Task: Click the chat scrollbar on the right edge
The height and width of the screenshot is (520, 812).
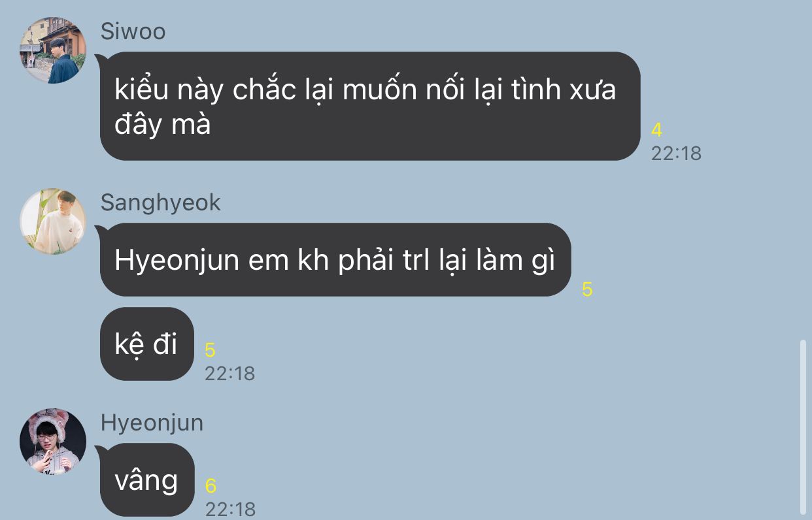Action: 803,427
